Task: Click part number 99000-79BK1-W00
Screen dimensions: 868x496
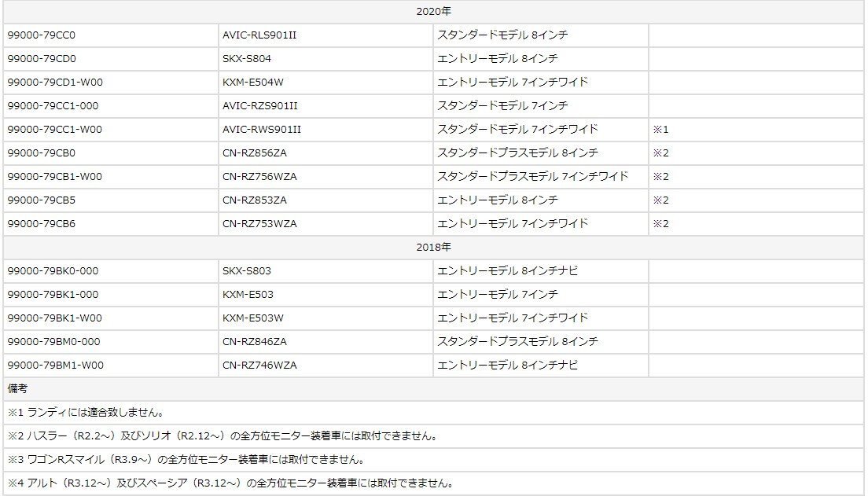Action: pos(55,318)
